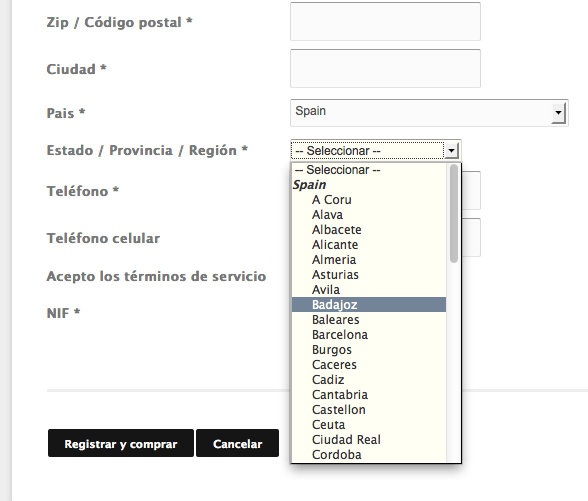588x501 pixels.
Task: Choose the -- Seleccionar -- placeholder option
Action: 369,170
